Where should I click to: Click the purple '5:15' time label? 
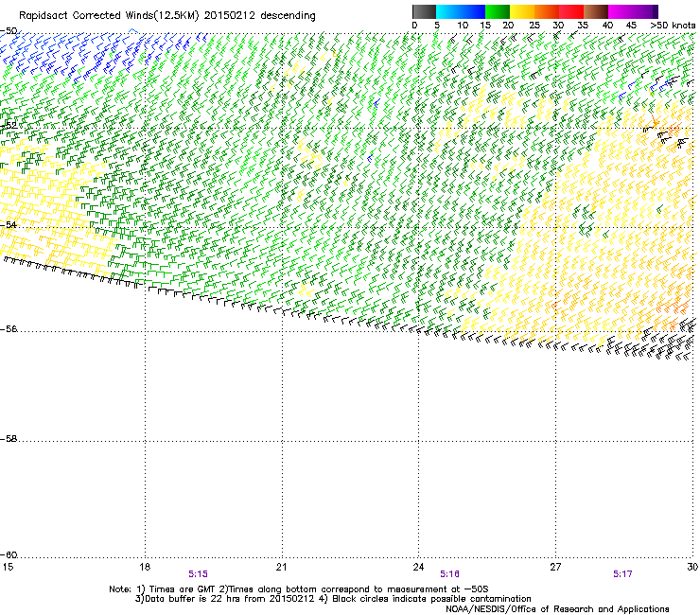pos(199,574)
